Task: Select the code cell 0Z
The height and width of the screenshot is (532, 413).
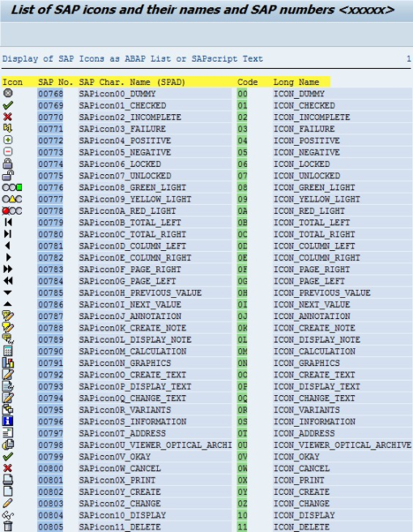Action: click(242, 504)
